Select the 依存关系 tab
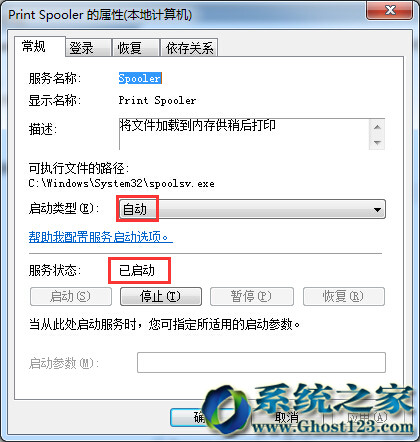 [189, 48]
